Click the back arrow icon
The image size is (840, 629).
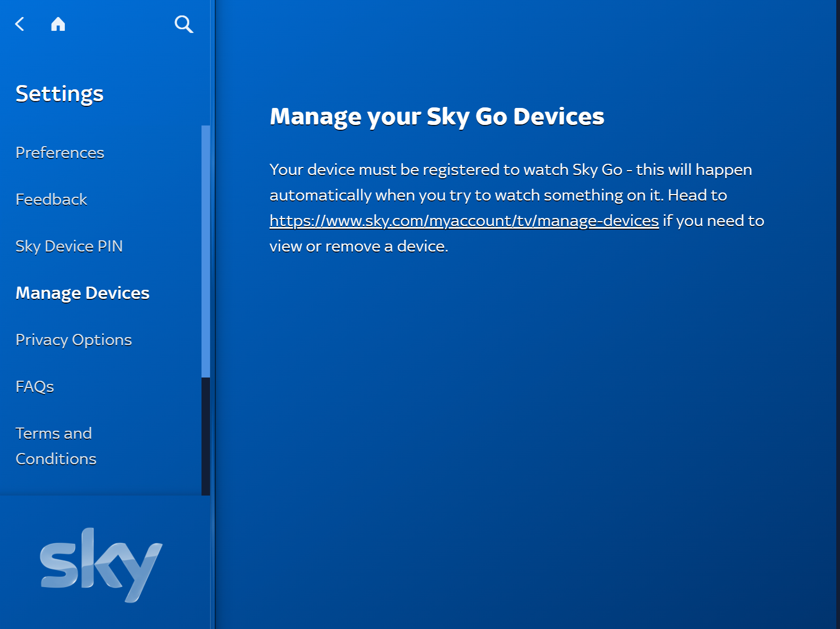pos(20,24)
